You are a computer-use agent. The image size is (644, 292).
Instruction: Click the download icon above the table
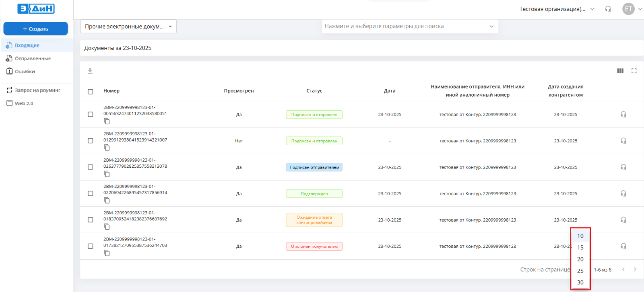point(90,71)
